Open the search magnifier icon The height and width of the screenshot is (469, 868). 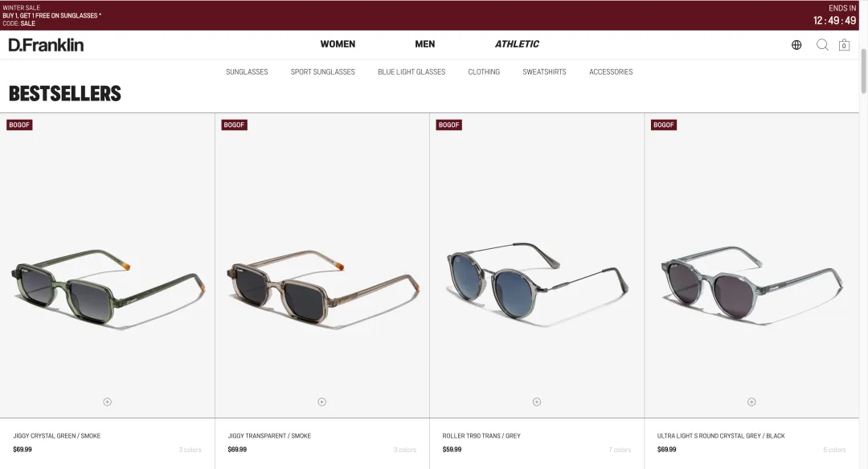[822, 45]
